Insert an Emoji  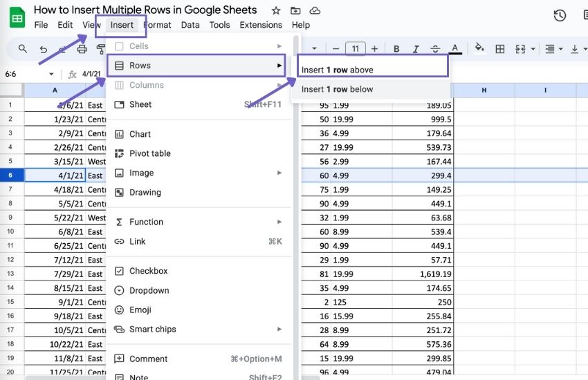click(x=199, y=310)
